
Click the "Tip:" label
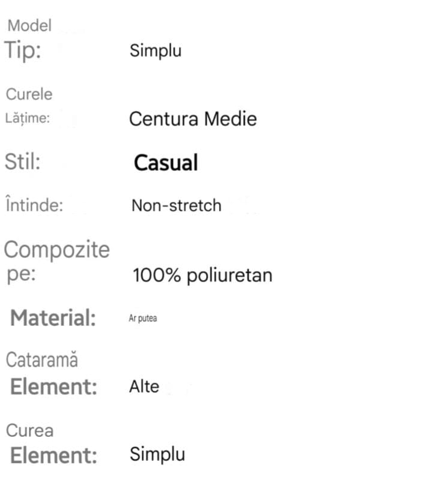(x=23, y=50)
